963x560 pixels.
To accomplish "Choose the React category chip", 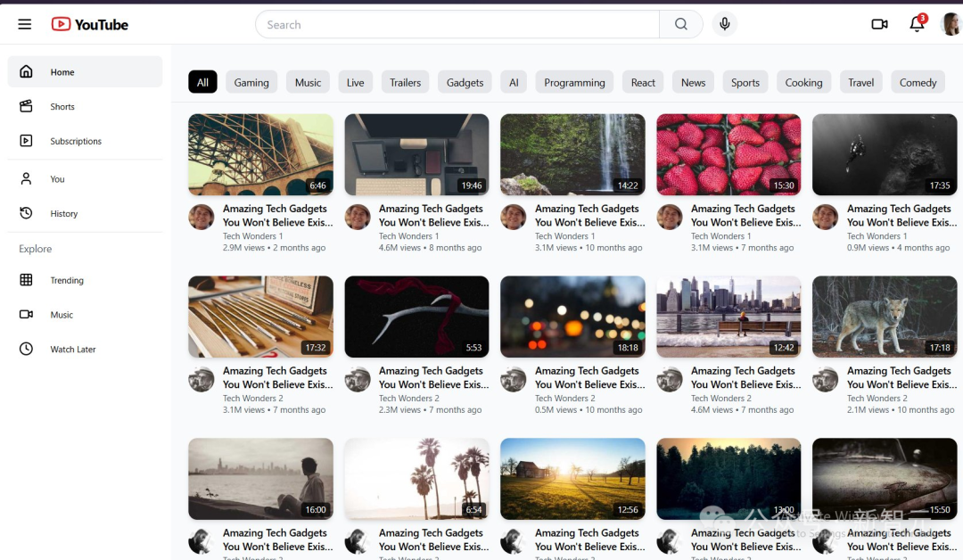I will point(643,82).
